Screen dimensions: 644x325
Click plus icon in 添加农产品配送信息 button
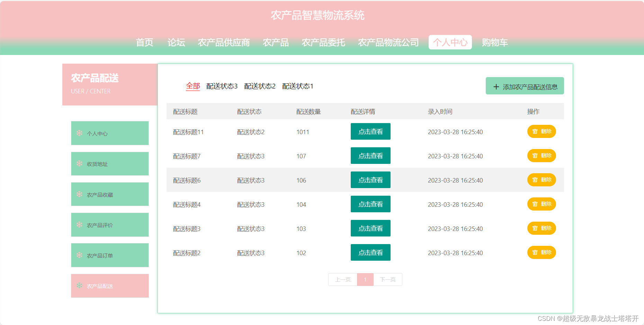coord(496,87)
